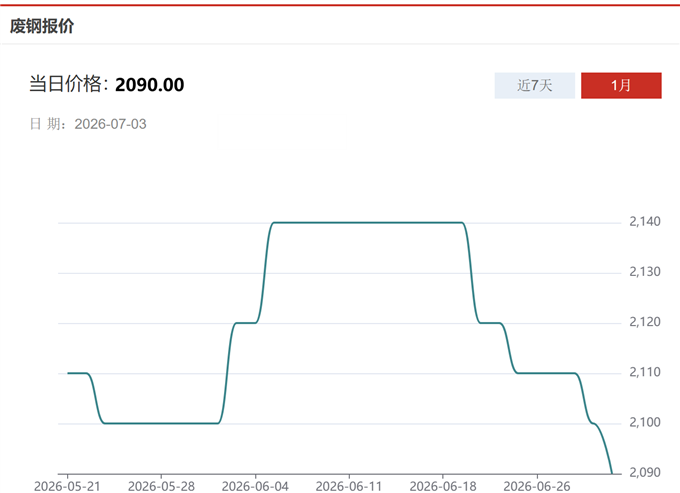Click the line's long 2,100 flat segment

tap(161, 423)
